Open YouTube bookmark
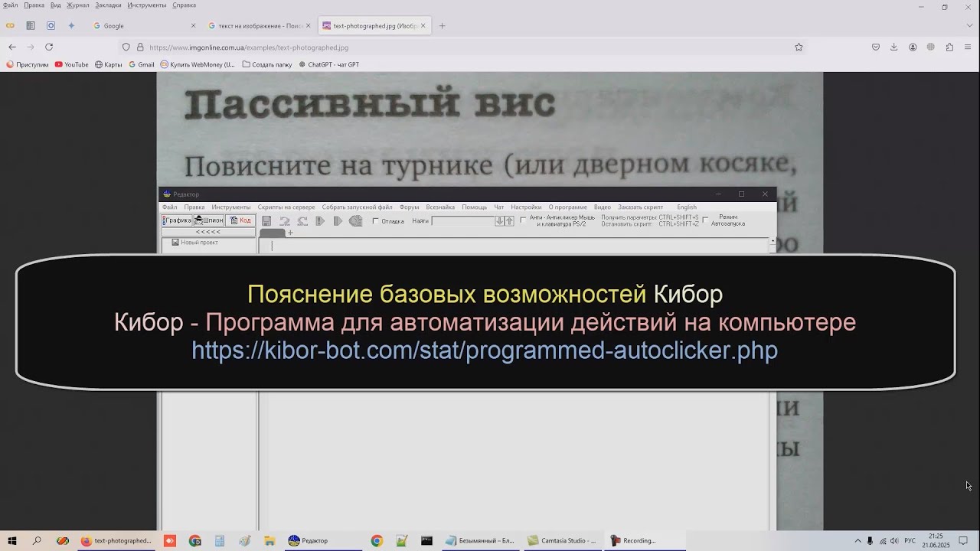 [x=71, y=64]
